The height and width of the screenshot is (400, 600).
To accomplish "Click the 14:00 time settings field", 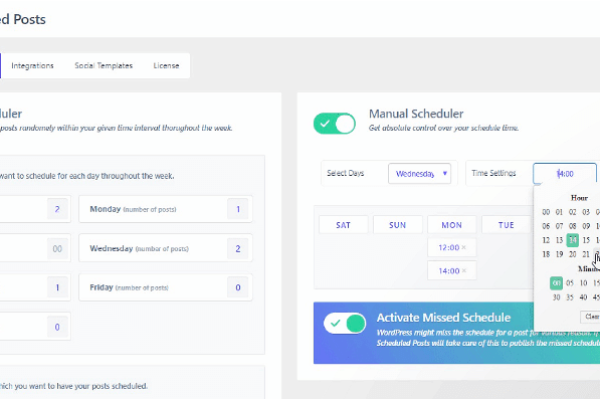I will pyautogui.click(x=565, y=174).
